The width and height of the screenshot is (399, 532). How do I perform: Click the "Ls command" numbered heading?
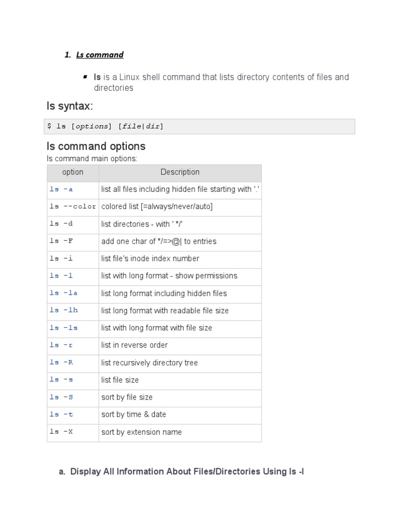coord(99,55)
